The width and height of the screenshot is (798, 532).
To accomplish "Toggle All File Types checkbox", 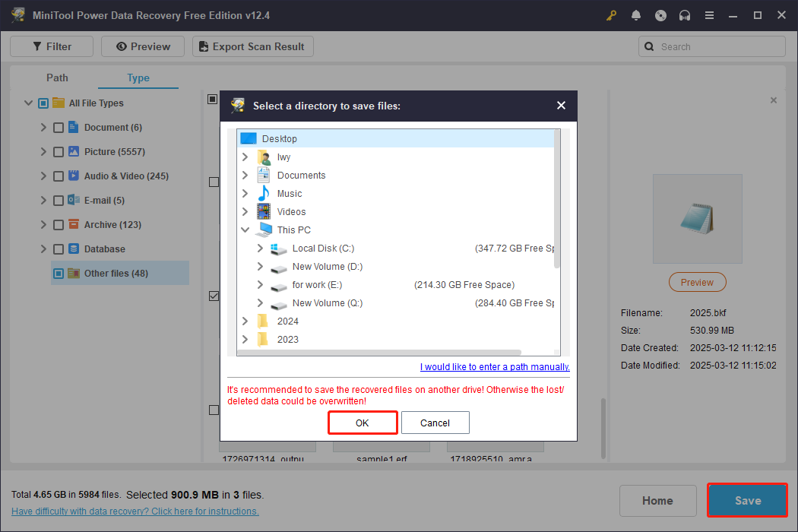I will coord(43,103).
